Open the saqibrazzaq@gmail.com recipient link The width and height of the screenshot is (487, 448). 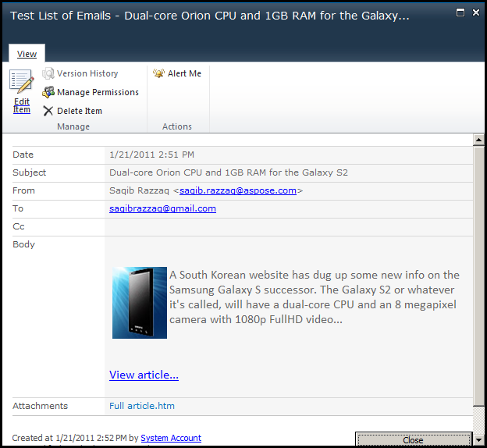(x=162, y=208)
